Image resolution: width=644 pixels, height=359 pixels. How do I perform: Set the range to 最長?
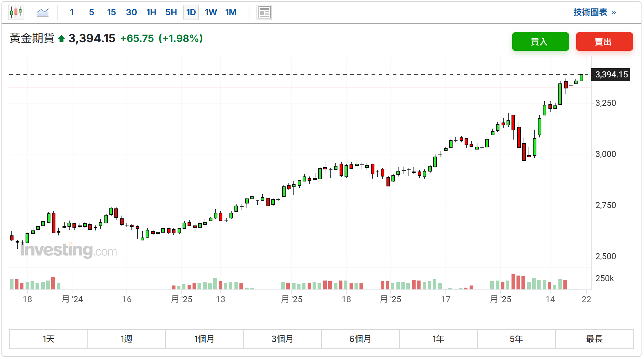pyautogui.click(x=594, y=339)
